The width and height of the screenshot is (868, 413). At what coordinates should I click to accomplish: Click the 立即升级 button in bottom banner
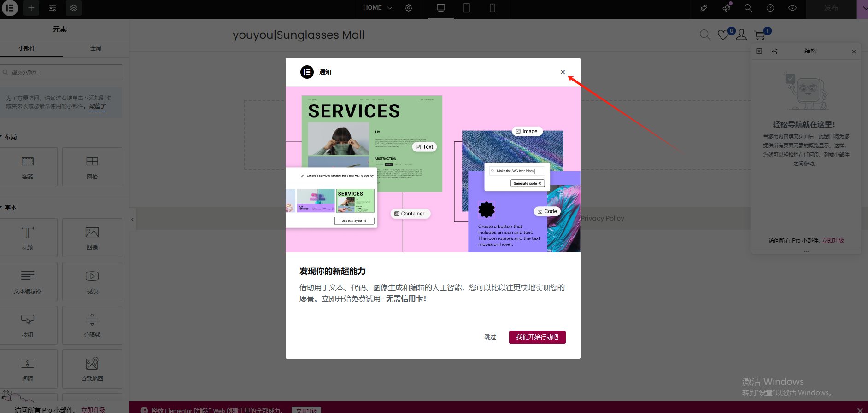pos(306,410)
